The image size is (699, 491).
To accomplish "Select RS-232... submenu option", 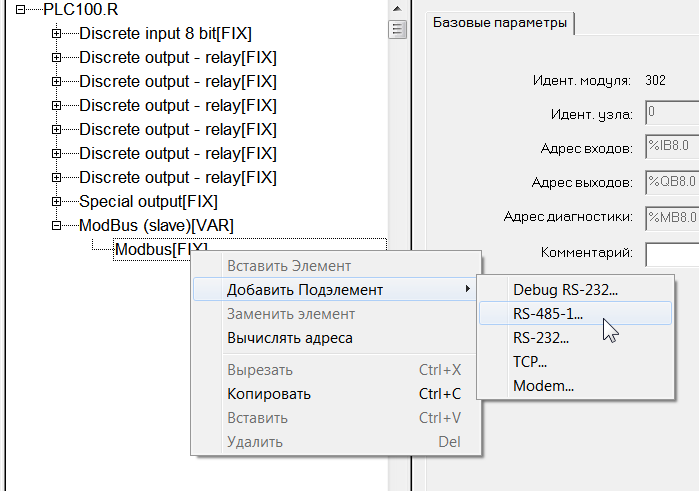I will (x=541, y=338).
